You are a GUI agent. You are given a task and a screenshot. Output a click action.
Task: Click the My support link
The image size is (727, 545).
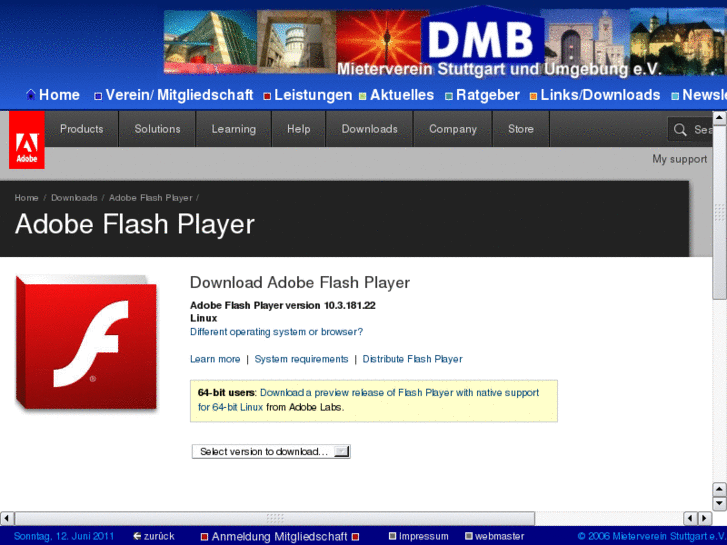click(680, 159)
